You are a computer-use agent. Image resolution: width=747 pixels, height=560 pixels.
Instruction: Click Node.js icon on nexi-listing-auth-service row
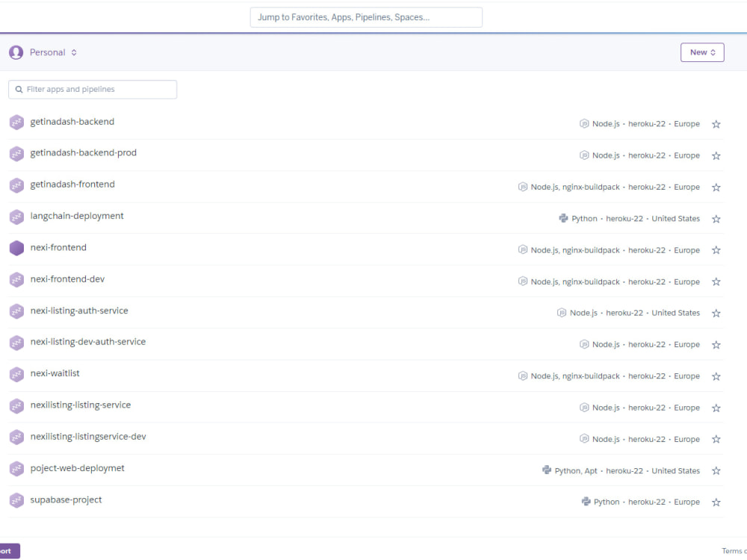562,313
